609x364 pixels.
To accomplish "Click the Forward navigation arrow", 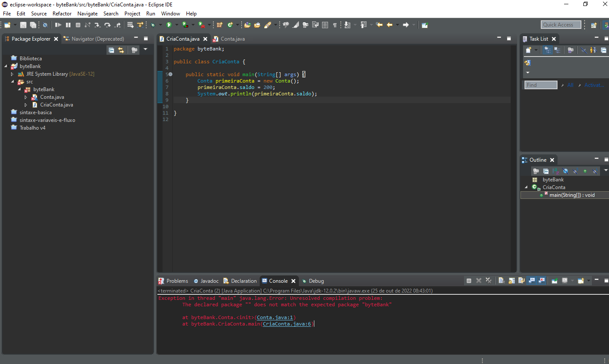I will point(406,25).
